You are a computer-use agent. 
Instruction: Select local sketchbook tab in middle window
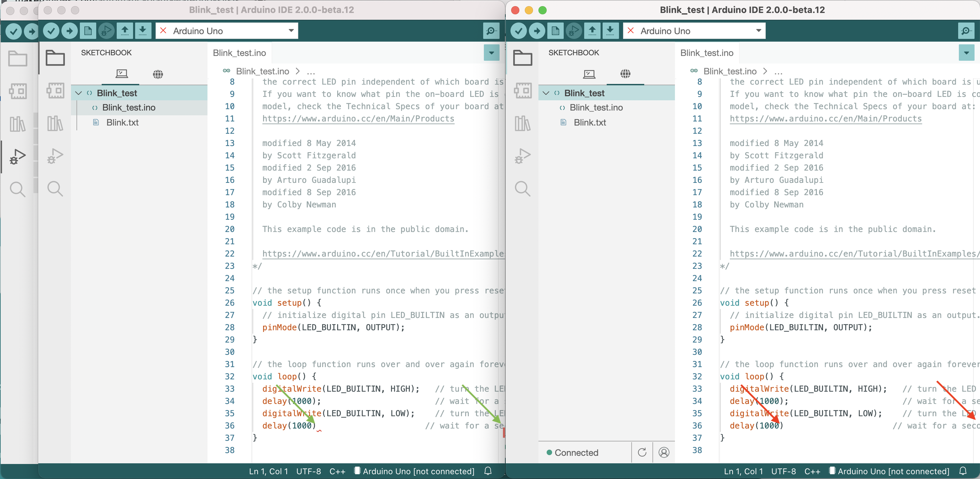pos(121,74)
